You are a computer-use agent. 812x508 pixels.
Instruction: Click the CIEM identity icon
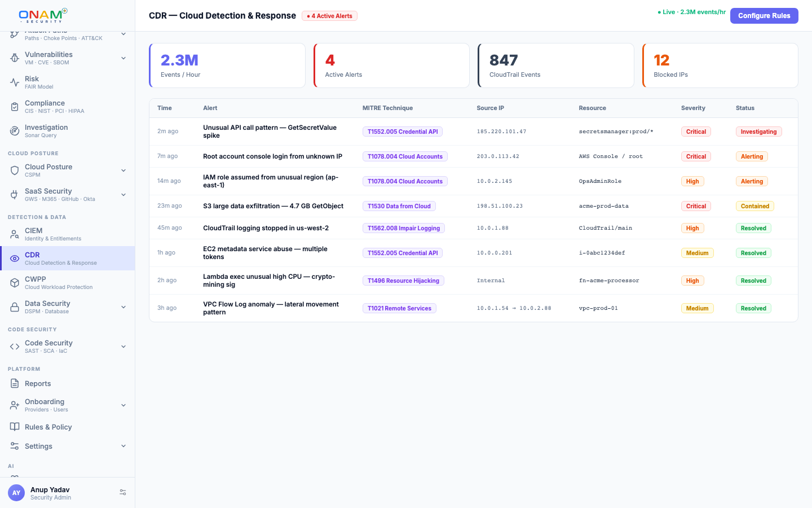click(15, 234)
